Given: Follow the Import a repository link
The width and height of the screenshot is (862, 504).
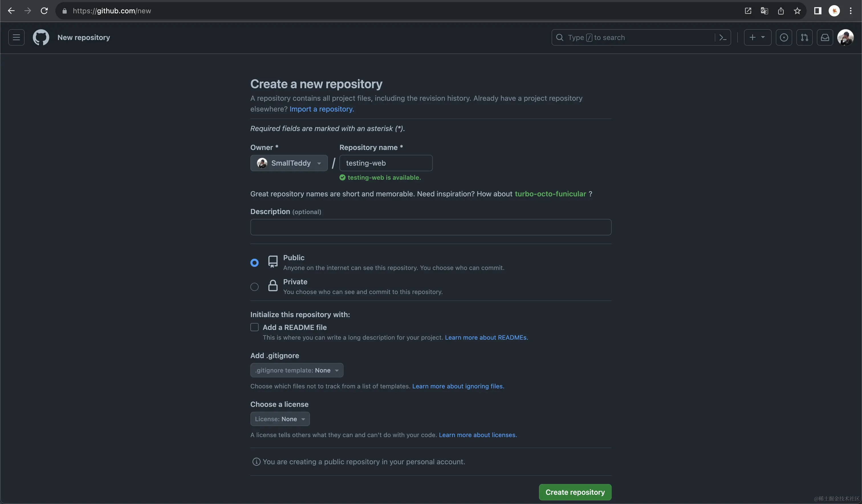Looking at the screenshot, I should tap(322, 109).
